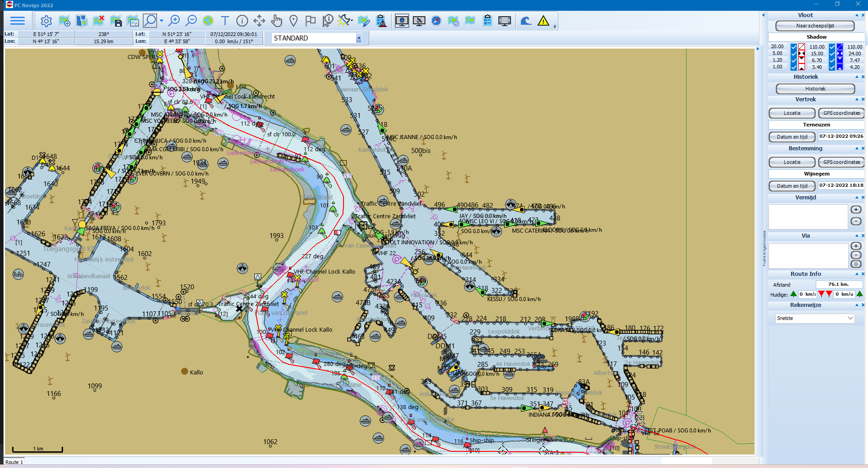The image size is (868, 468).
Task: Open the Snelste Rekenwijze dropdown
Action: [x=850, y=318]
